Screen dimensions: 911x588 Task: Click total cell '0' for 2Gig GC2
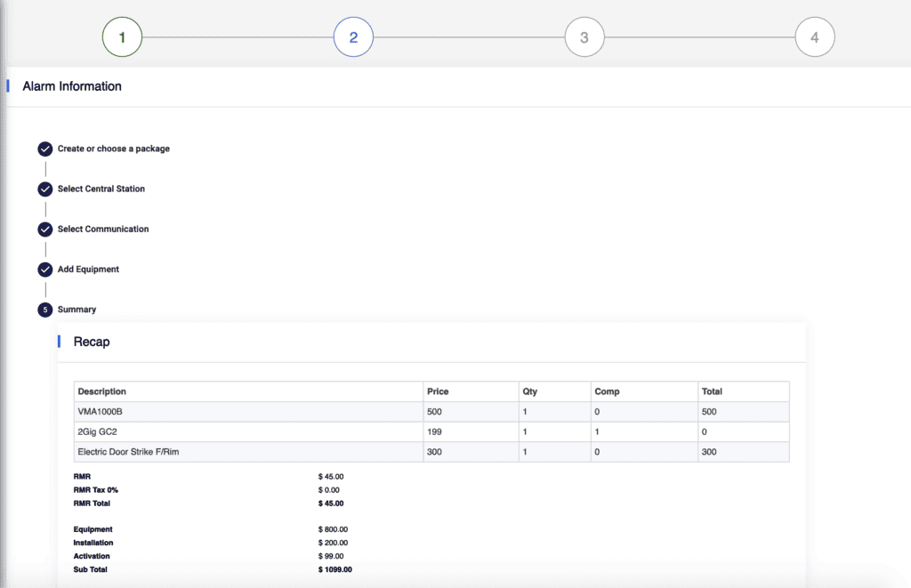[743, 431]
